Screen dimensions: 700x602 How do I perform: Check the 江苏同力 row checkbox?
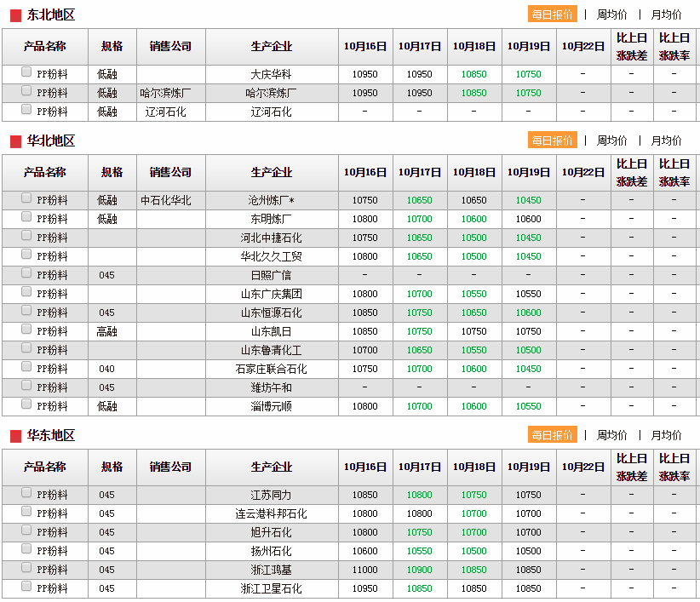tap(26, 492)
